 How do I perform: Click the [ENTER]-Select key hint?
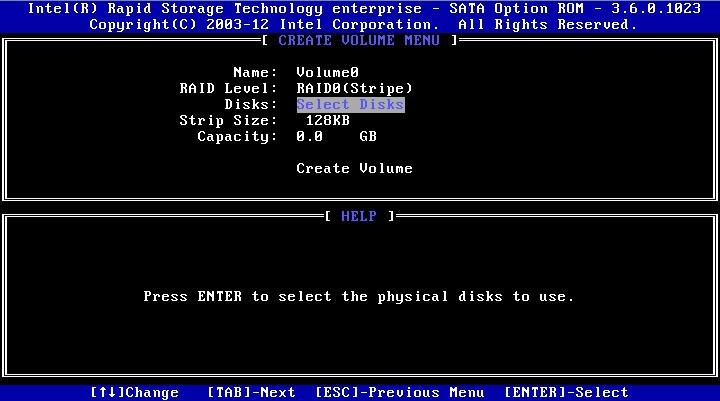tap(566, 392)
